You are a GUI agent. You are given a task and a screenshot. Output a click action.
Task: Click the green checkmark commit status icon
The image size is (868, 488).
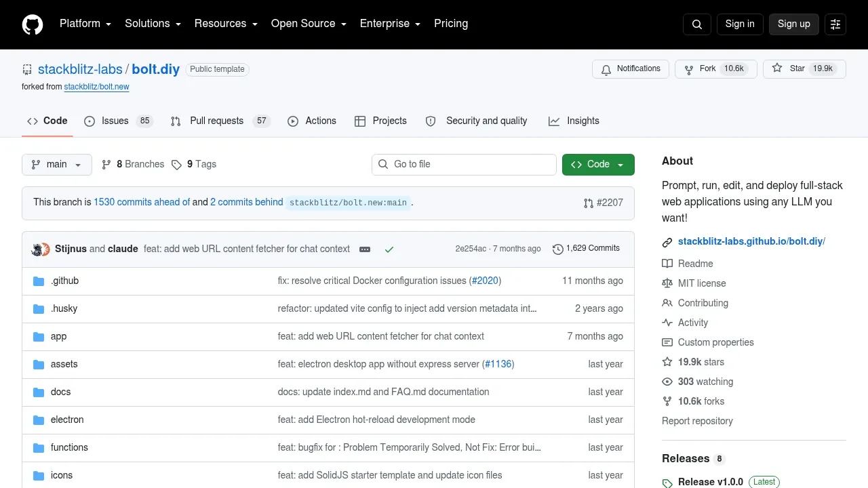[x=389, y=249]
